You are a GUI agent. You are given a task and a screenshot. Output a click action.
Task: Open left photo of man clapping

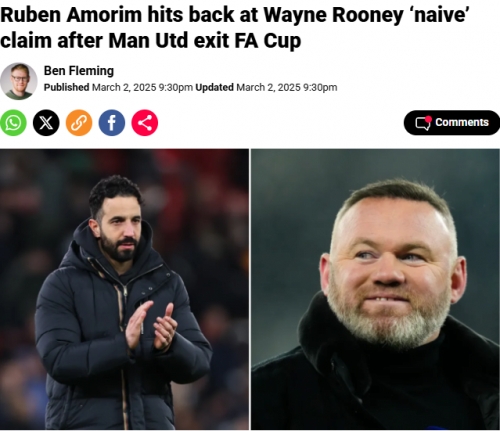pyautogui.click(x=124, y=289)
